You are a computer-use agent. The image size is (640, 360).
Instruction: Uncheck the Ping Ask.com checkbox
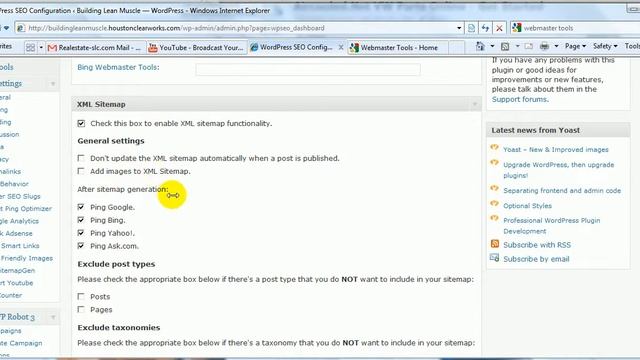click(x=81, y=246)
